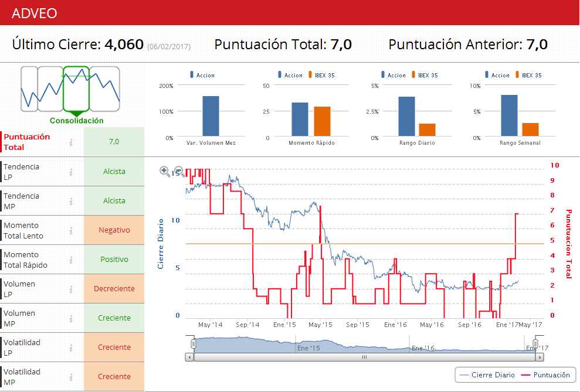Viewport: 580px width, 392px height.
Task: Open info icon for Volumen LP row
Action: coord(71,289)
